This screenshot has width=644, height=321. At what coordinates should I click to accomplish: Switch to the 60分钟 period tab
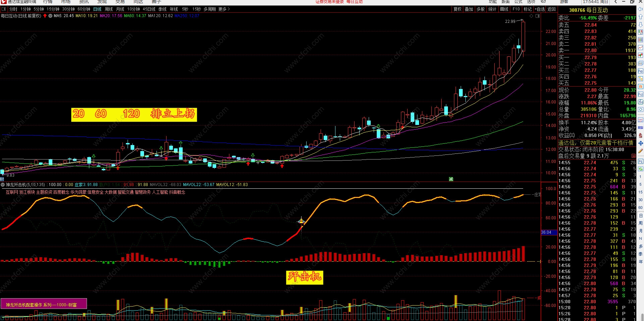point(84,9)
